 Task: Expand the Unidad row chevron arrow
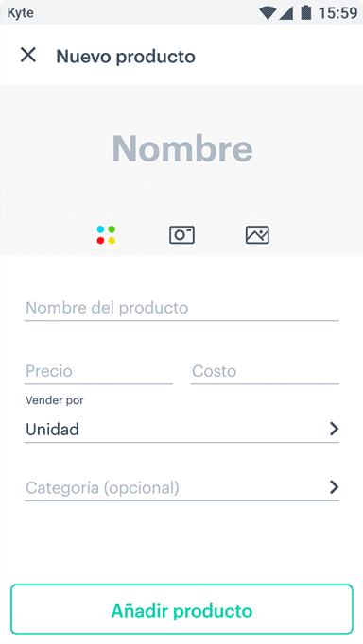click(x=335, y=429)
